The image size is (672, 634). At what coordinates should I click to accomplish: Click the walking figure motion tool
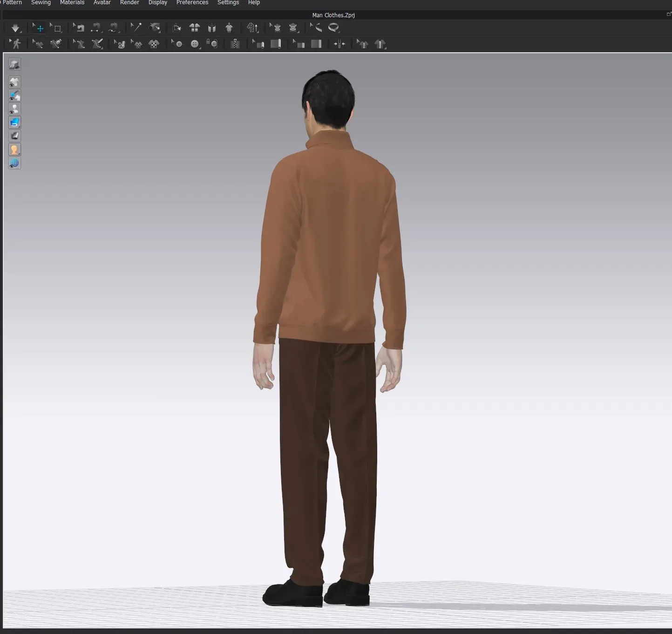click(x=15, y=44)
